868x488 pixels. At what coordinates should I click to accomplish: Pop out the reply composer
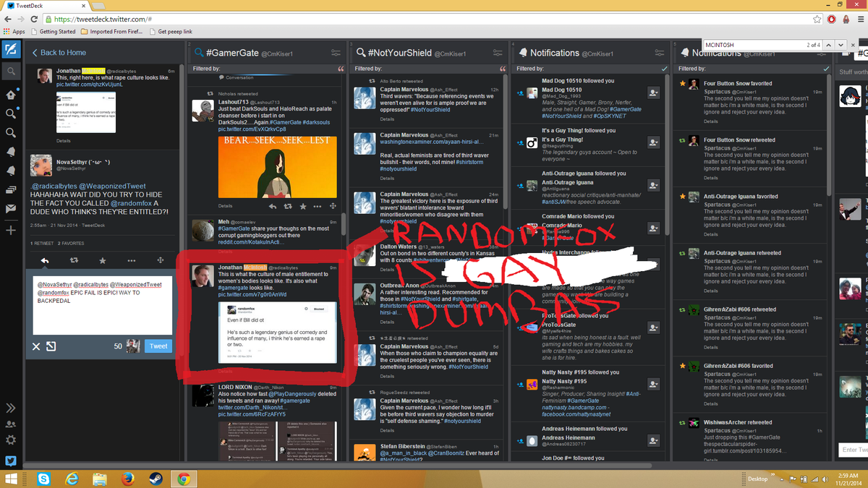click(51, 346)
